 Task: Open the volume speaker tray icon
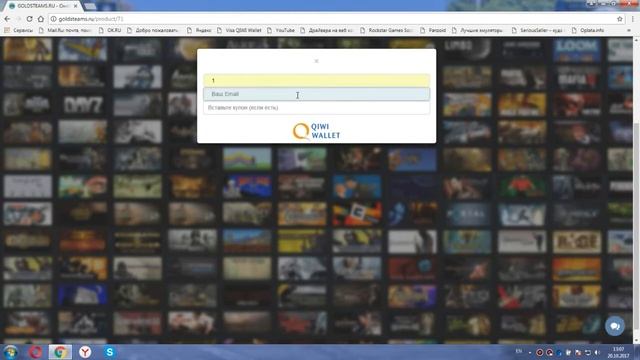598,352
